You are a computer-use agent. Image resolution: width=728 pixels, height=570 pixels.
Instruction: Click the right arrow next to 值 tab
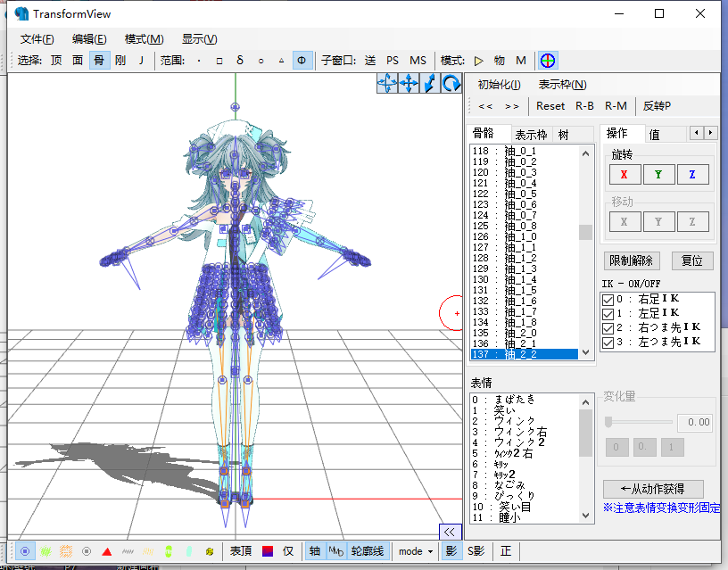click(710, 133)
